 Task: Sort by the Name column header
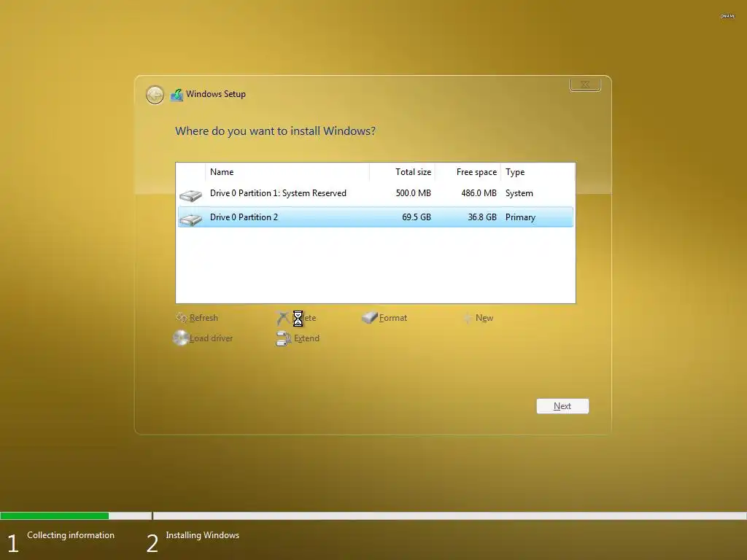pyautogui.click(x=287, y=172)
